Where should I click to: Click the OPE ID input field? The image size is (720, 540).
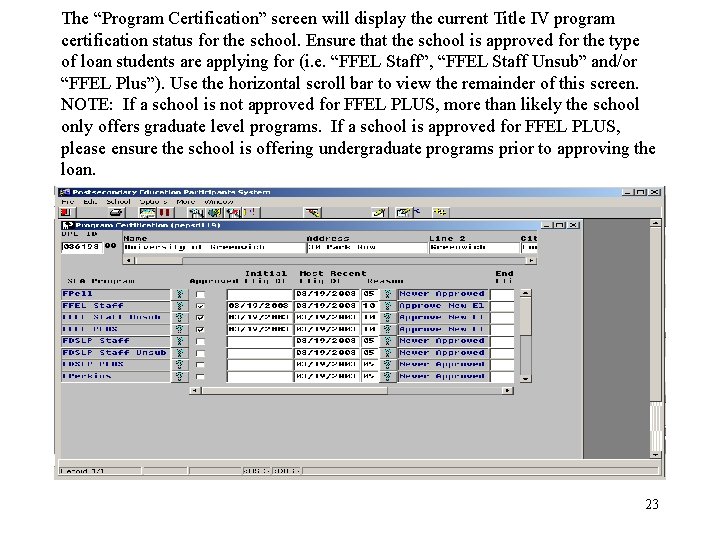coord(81,247)
